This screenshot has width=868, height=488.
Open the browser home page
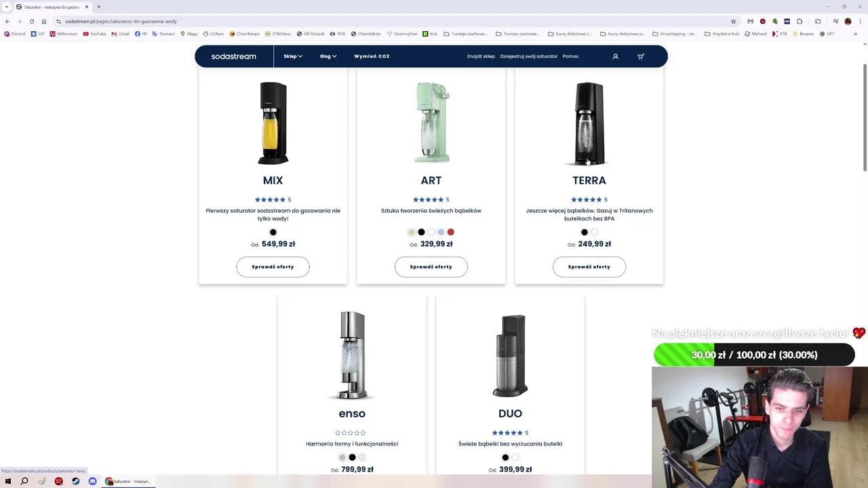[44, 21]
